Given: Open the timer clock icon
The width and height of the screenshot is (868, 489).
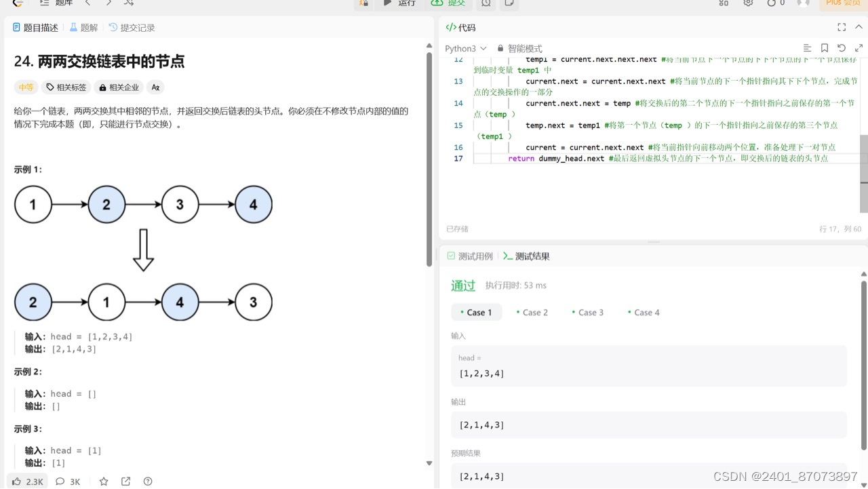Looking at the screenshot, I should click(x=486, y=3).
